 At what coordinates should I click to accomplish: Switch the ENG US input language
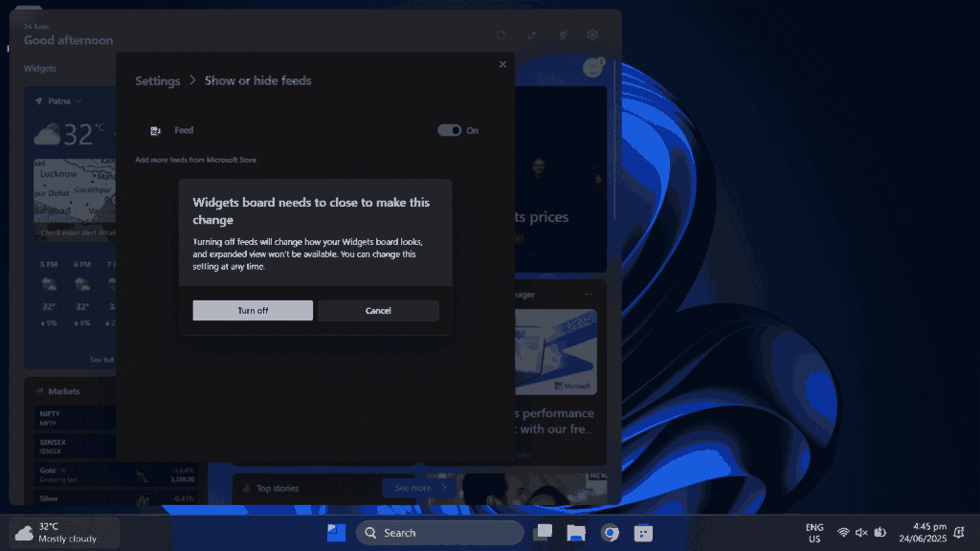[x=814, y=533]
